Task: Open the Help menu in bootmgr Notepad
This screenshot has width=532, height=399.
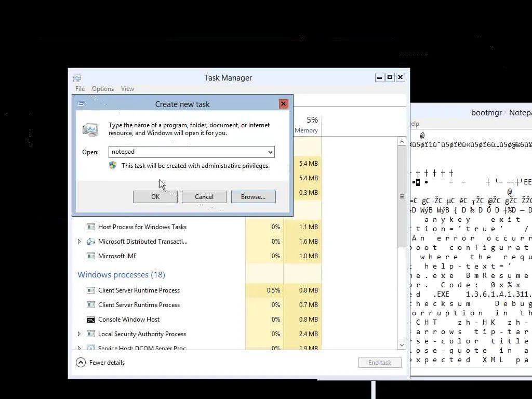Action: 415,124
